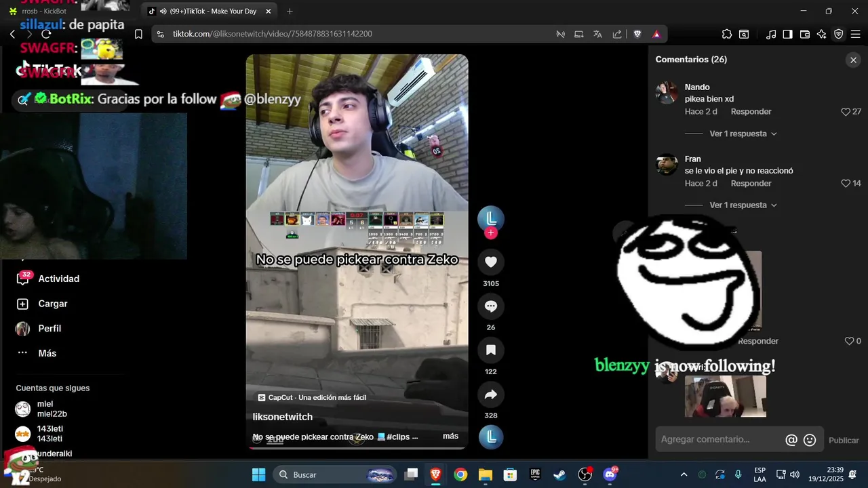
Task: Bookmark this page in browser
Action: pos(138,34)
